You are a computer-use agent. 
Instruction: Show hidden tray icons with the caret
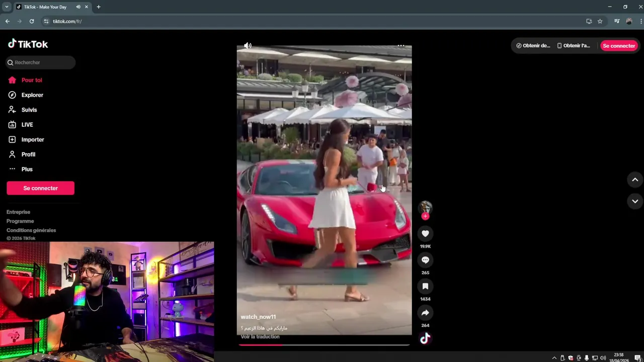coord(554,358)
